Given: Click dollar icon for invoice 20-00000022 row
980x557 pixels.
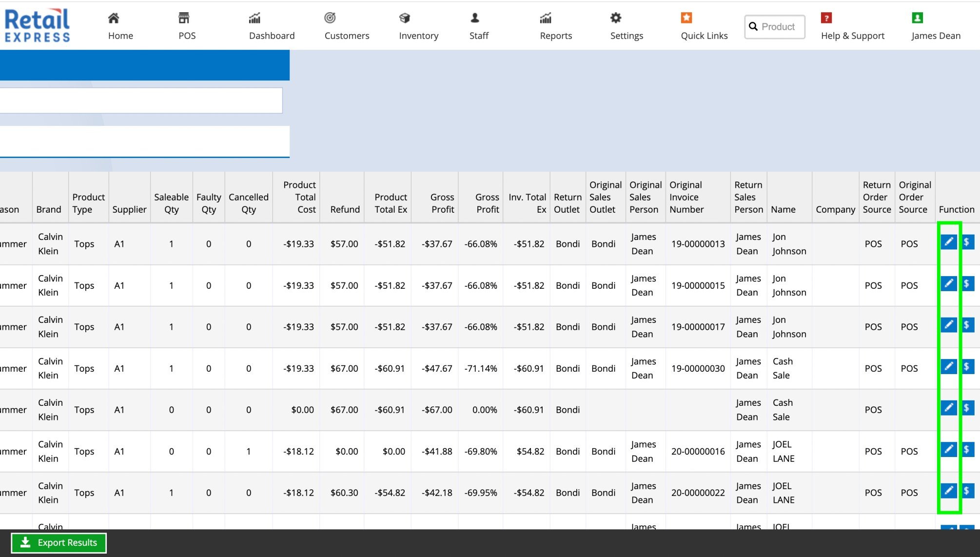Looking at the screenshot, I should tap(967, 491).
